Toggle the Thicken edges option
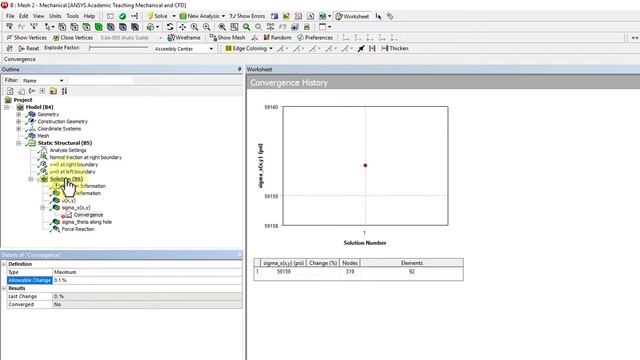640x360 pixels. tap(395, 48)
